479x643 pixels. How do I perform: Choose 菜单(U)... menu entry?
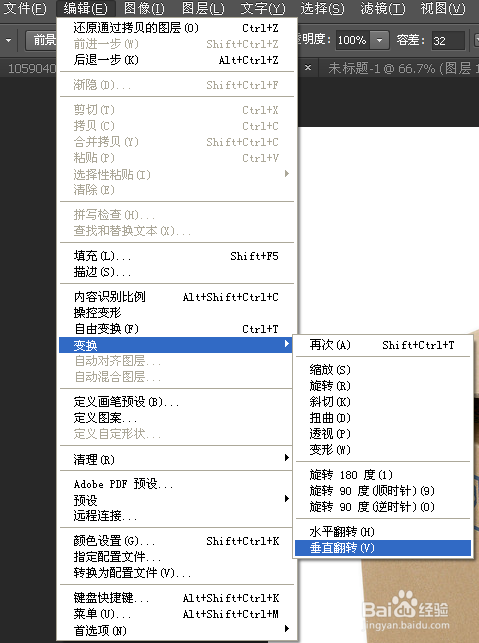(x=176, y=614)
